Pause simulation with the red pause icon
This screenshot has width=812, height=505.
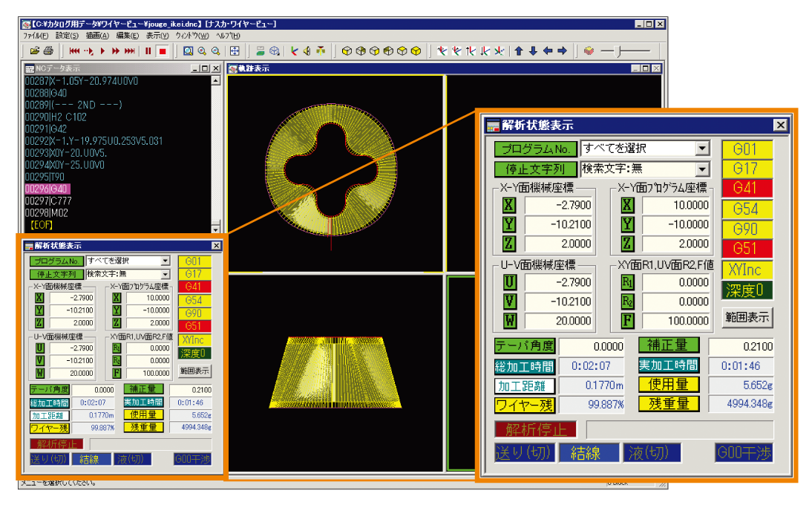tap(148, 50)
